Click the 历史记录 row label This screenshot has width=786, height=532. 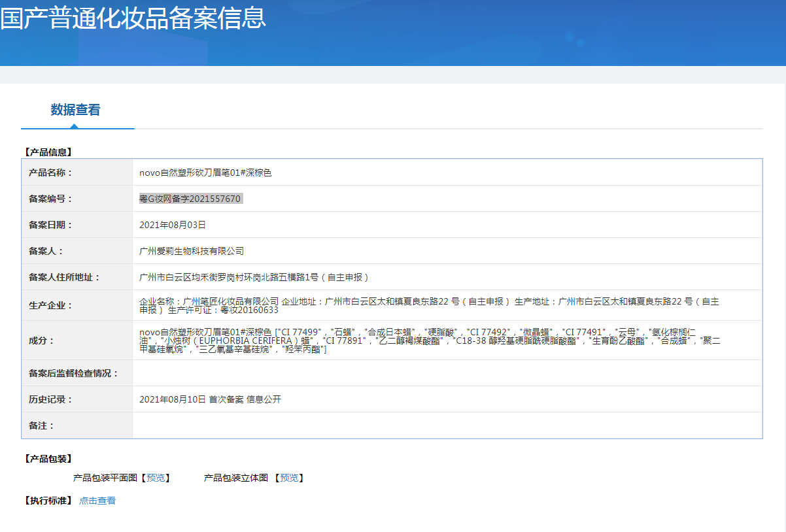pyautogui.click(x=51, y=399)
